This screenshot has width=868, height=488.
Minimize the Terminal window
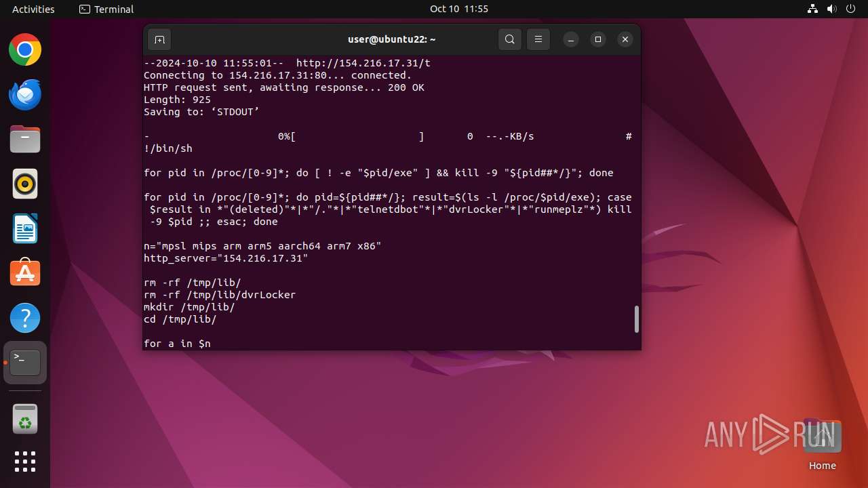tap(571, 39)
